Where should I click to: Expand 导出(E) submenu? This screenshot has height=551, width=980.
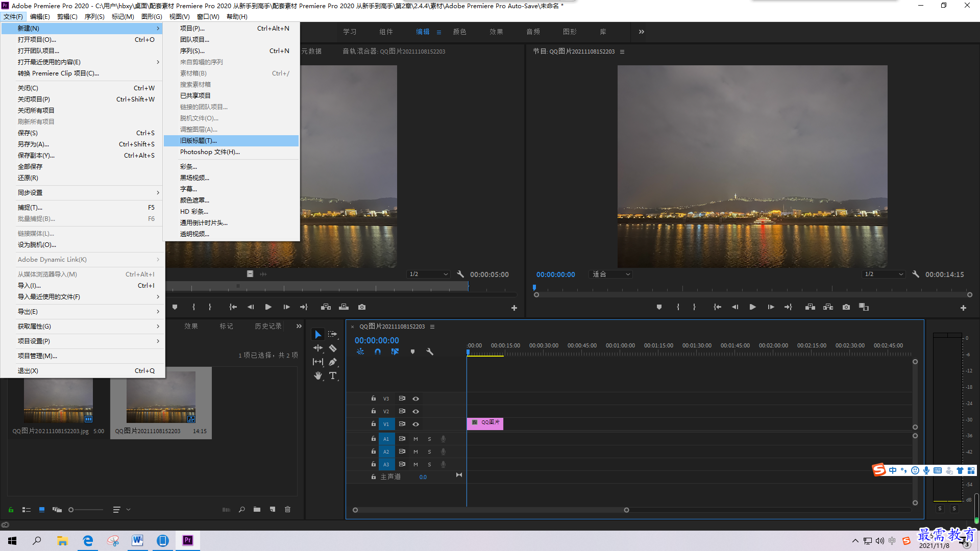pyautogui.click(x=83, y=311)
